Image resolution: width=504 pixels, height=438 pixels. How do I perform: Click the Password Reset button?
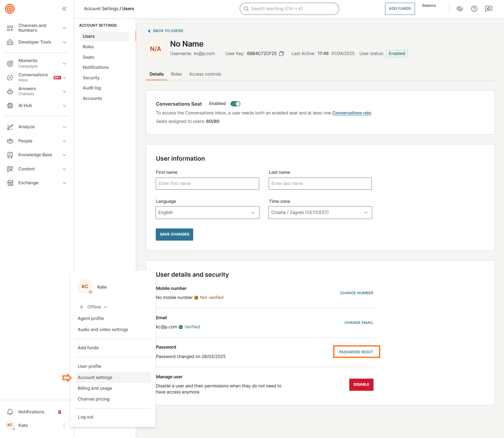[x=356, y=352]
